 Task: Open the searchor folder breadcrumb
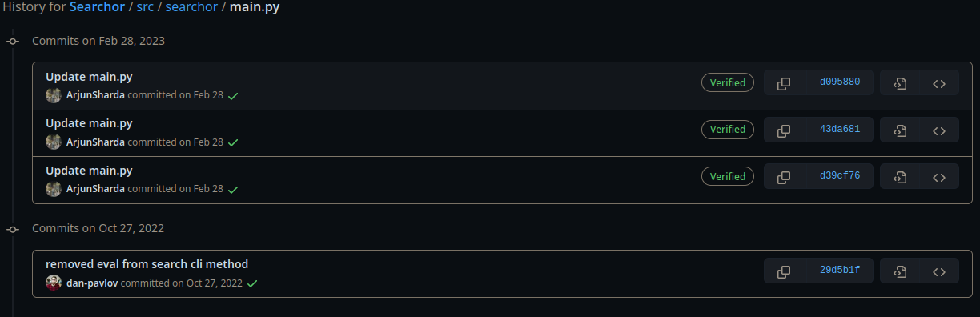(191, 7)
